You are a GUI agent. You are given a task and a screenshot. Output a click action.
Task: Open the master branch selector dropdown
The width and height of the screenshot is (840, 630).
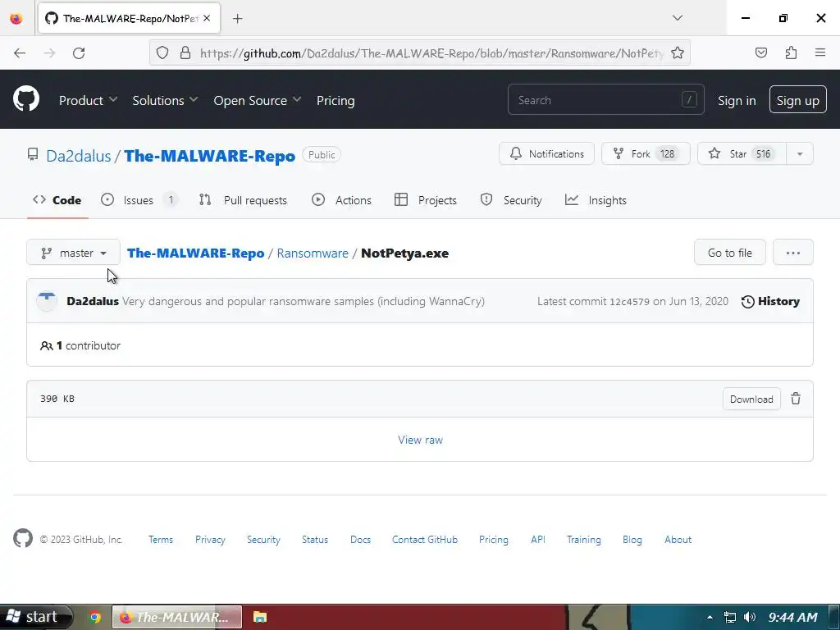point(73,253)
